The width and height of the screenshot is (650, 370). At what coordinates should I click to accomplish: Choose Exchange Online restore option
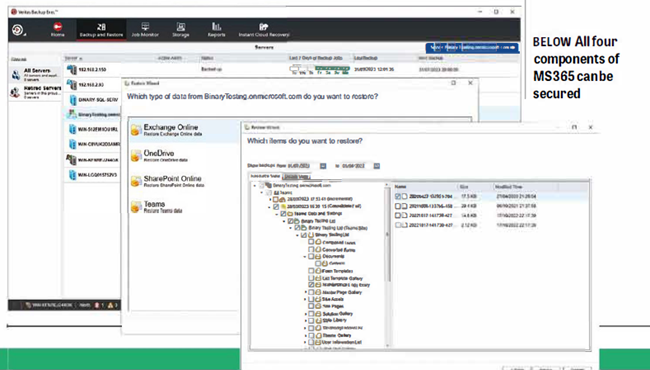[184, 130]
